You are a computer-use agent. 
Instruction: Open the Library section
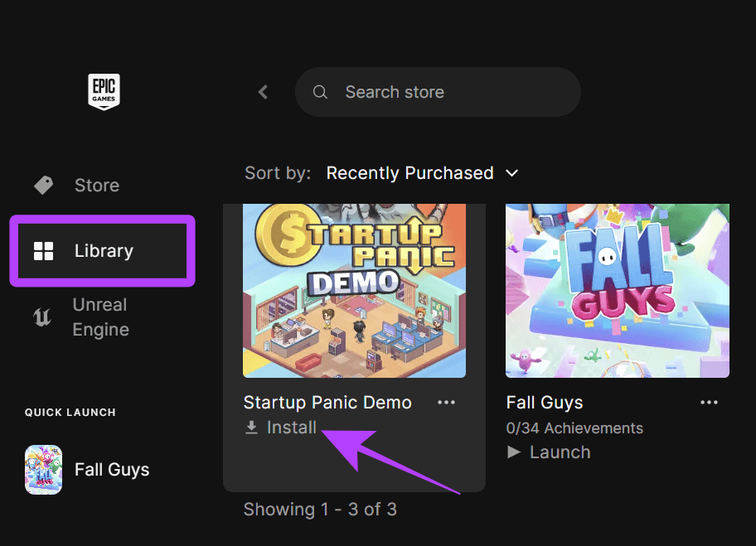102,251
